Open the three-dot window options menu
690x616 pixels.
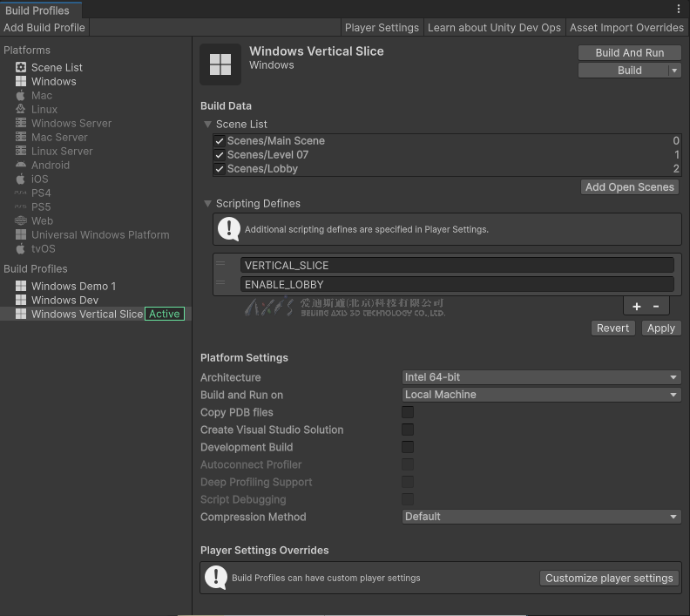pyautogui.click(x=679, y=9)
